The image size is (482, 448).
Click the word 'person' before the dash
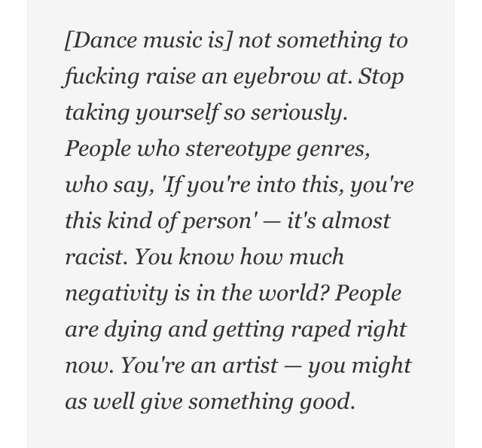[x=221, y=221]
